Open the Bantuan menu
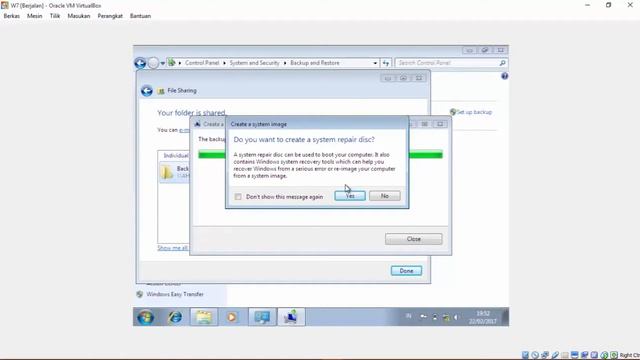This screenshot has height=360, width=640. point(140,16)
